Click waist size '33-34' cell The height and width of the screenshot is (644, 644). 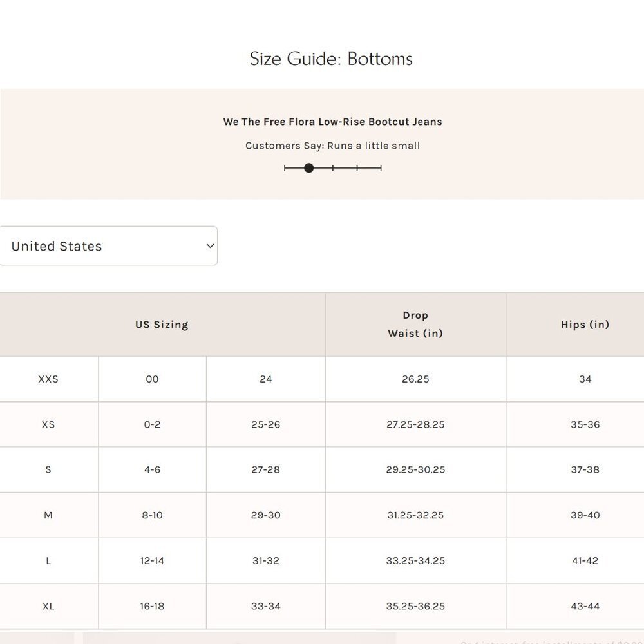click(x=266, y=606)
